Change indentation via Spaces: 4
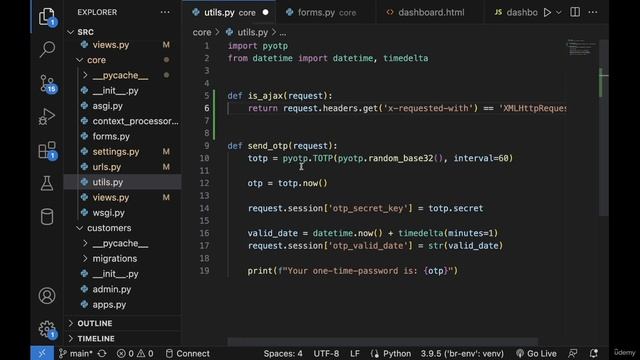This screenshot has height=360, width=640. [x=283, y=353]
